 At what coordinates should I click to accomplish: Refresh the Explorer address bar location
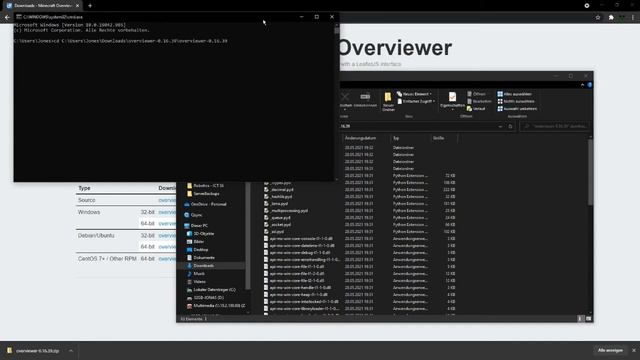[x=510, y=127]
